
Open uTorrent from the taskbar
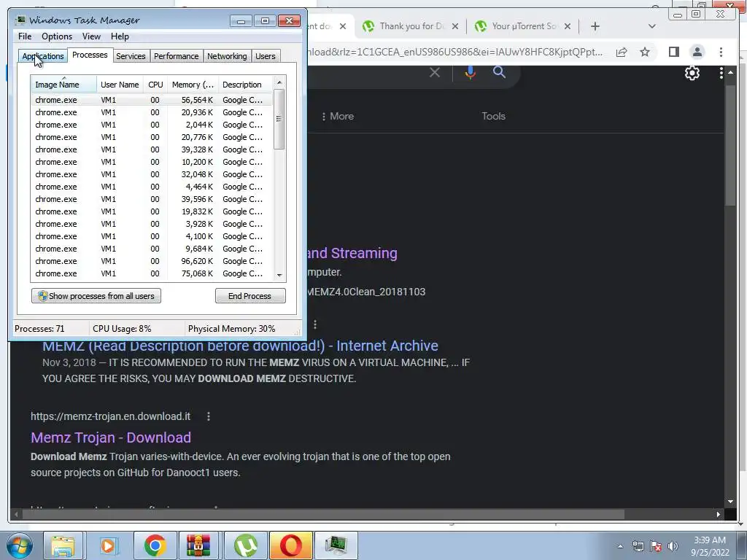(x=245, y=545)
